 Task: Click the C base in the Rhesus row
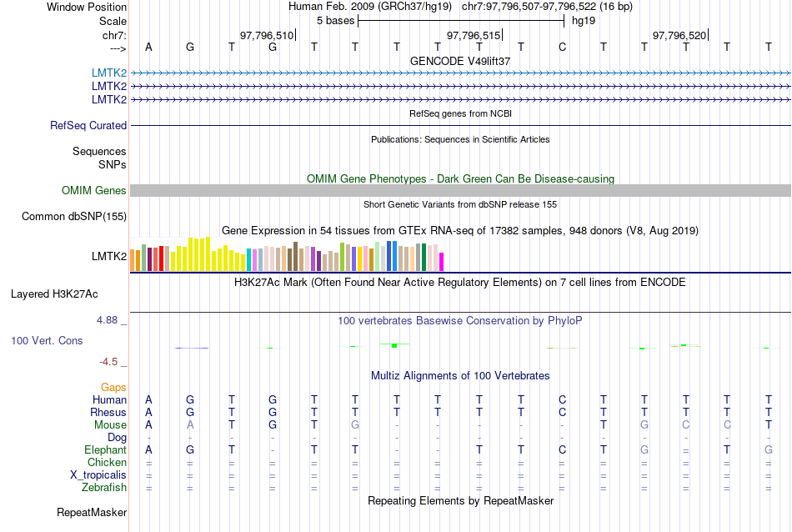pos(562,412)
